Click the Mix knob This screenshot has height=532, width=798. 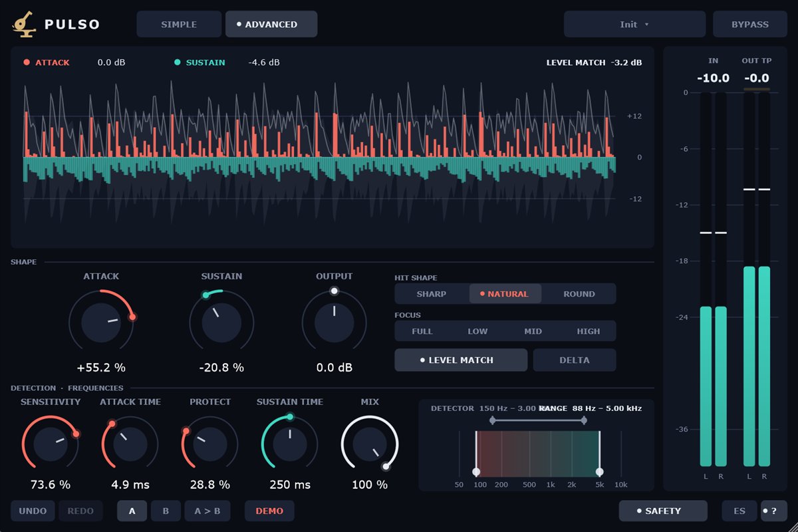point(370,444)
